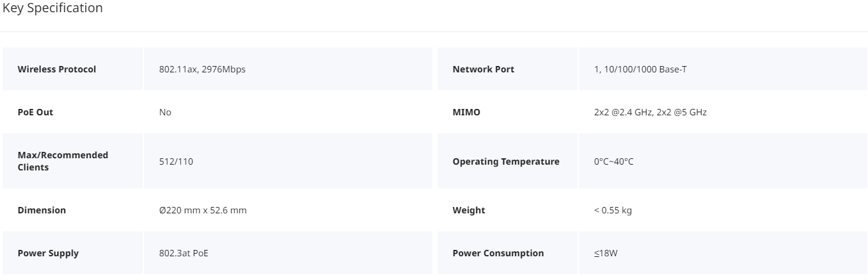The height and width of the screenshot is (280, 868).
Task: Click the MIMO label
Action: (x=466, y=112)
